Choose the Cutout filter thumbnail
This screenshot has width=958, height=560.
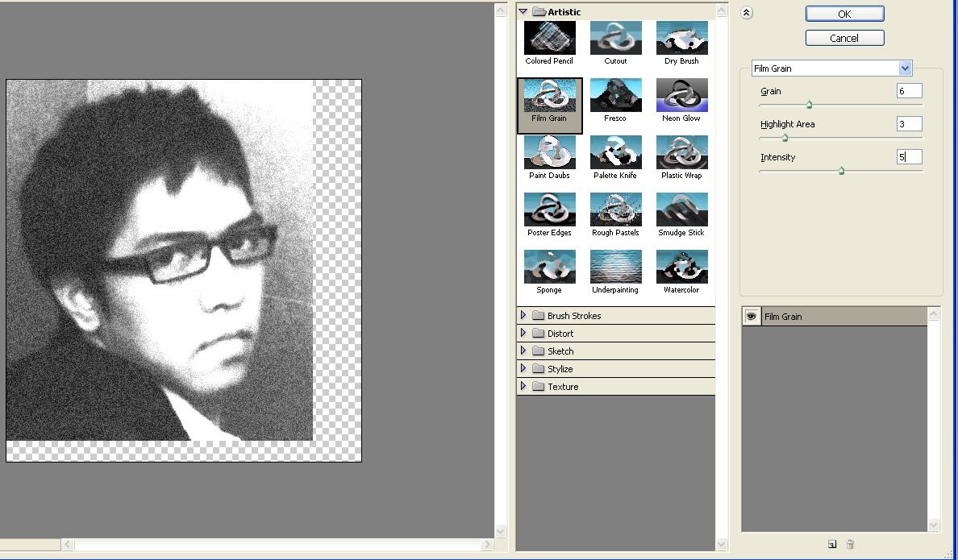coord(615,38)
